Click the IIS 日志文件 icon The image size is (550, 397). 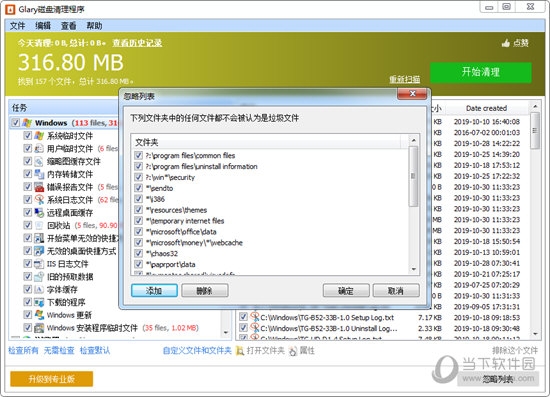39,264
